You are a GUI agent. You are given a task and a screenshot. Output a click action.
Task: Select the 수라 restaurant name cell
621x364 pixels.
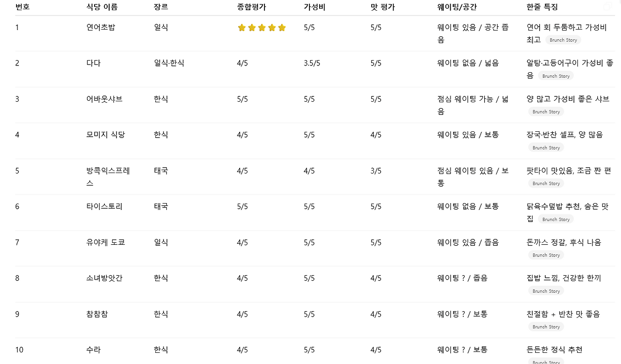[94, 350]
